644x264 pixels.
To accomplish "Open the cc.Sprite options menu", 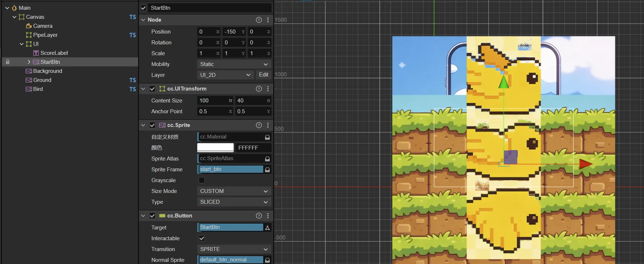I will tap(268, 125).
